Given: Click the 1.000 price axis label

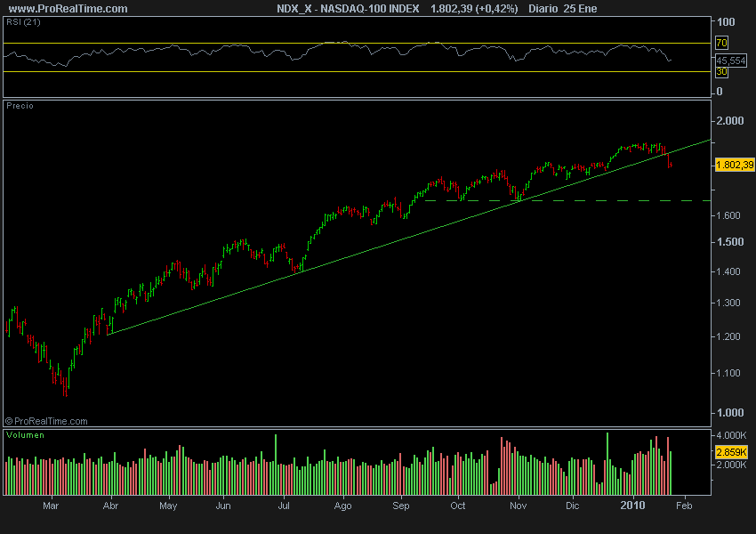Looking at the screenshot, I should (x=730, y=412).
